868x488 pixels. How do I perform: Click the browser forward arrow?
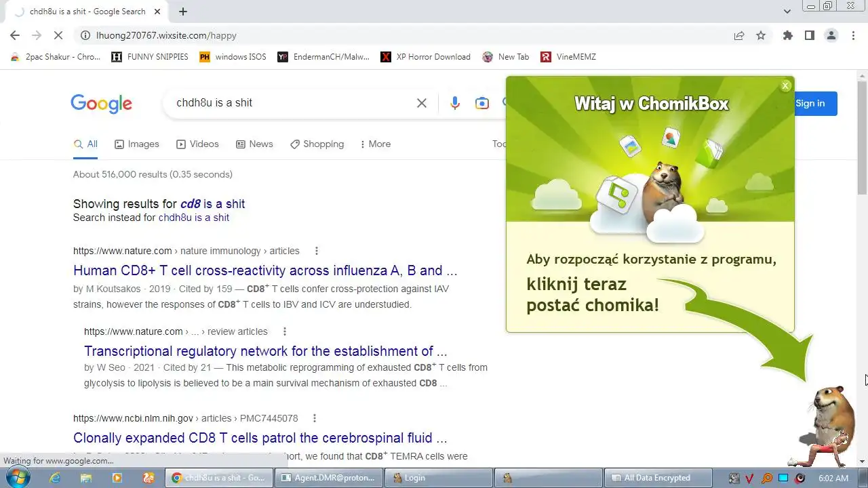(x=37, y=35)
